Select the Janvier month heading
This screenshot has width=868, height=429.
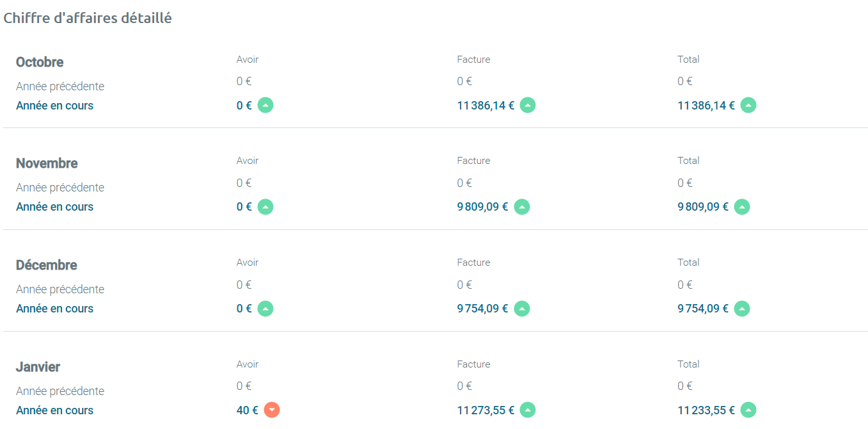(38, 367)
